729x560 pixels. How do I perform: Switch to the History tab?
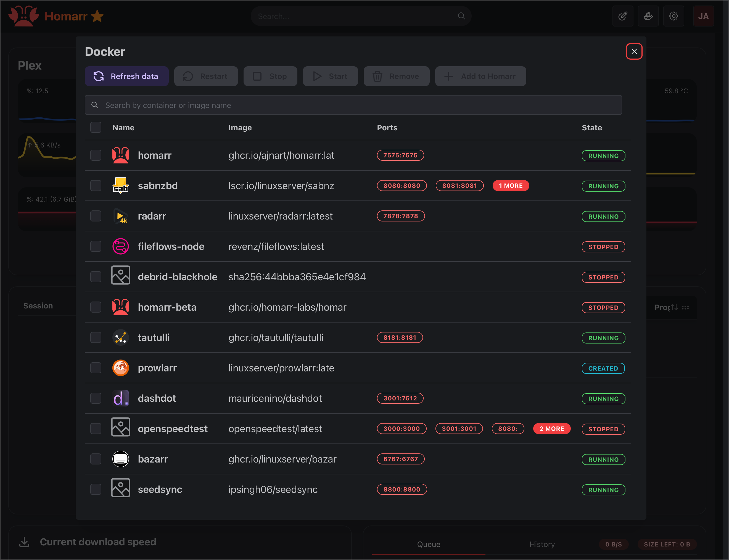[542, 544]
